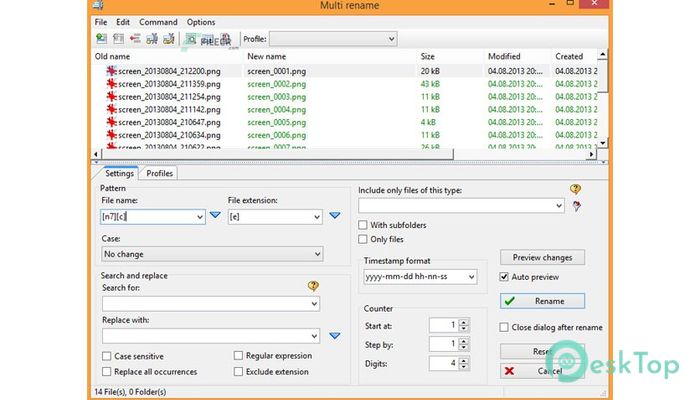Open the File menu
This screenshot has width=700, height=400.
[x=101, y=22]
